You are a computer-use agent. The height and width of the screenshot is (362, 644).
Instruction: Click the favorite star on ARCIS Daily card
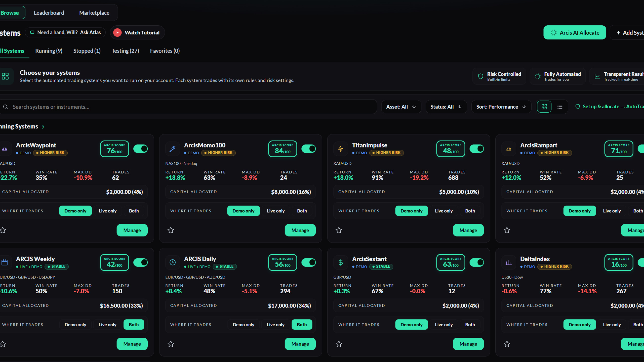coord(171,344)
